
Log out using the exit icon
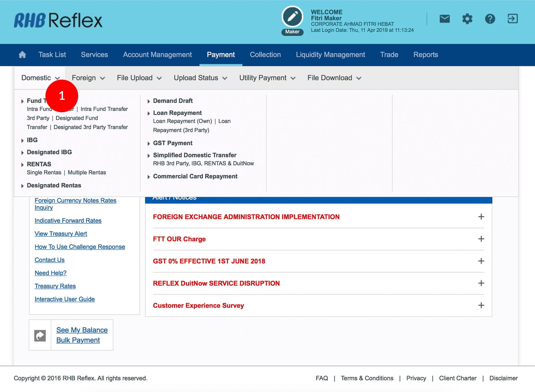point(512,19)
